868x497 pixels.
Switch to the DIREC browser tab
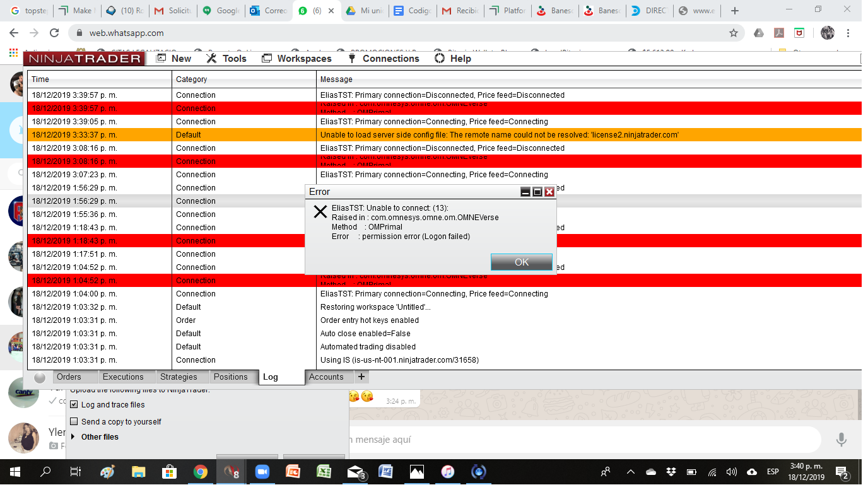pos(649,11)
